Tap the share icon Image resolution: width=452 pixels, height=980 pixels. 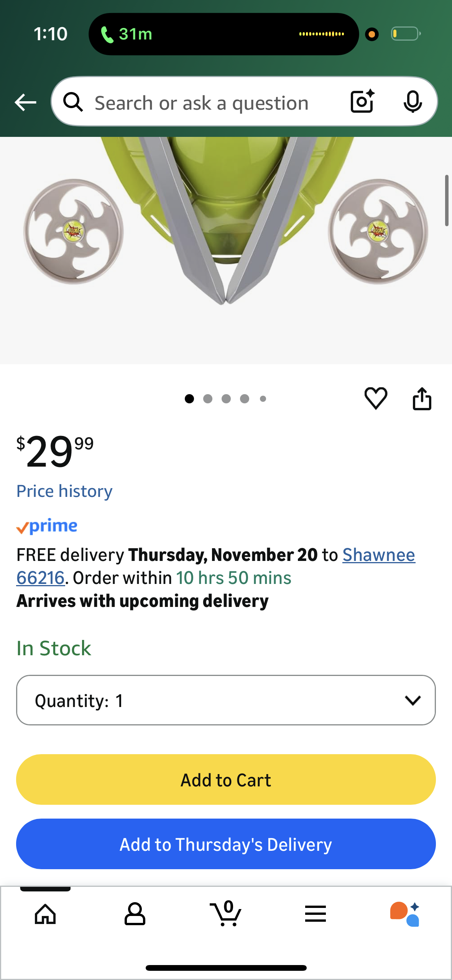click(422, 399)
